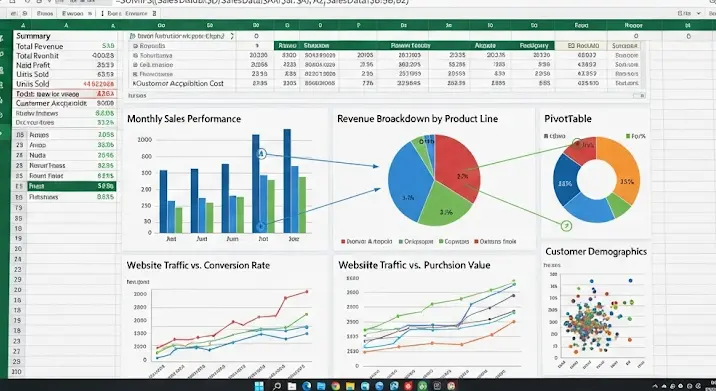The height and width of the screenshot is (391, 716).
Task: Click the Rboor column header
Action: [x=633, y=25]
